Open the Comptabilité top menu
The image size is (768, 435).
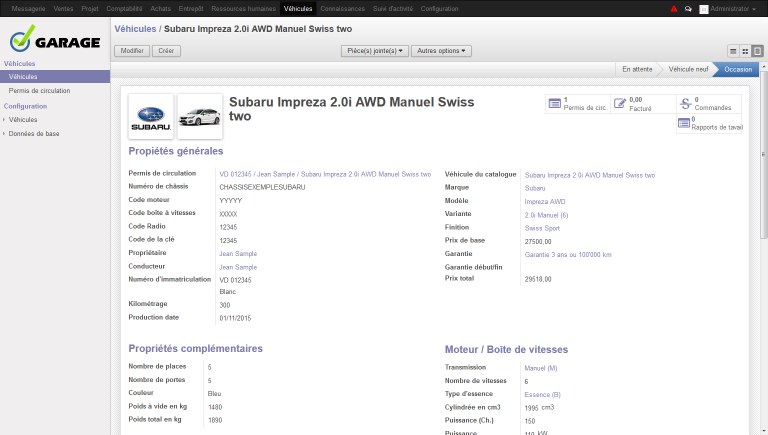(124, 8)
